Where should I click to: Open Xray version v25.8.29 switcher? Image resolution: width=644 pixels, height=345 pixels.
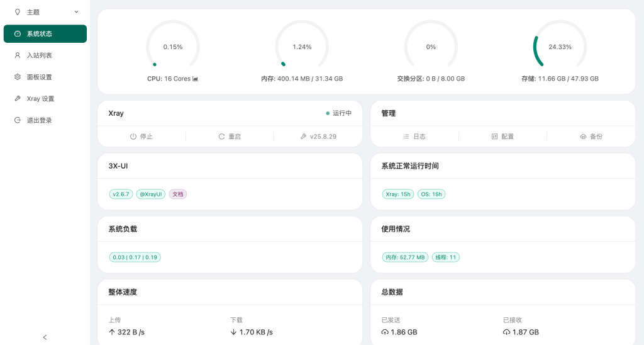(318, 137)
